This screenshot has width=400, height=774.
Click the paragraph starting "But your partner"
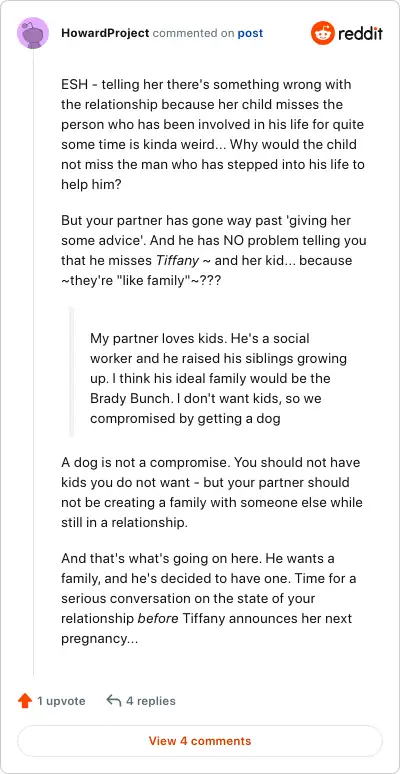click(214, 250)
